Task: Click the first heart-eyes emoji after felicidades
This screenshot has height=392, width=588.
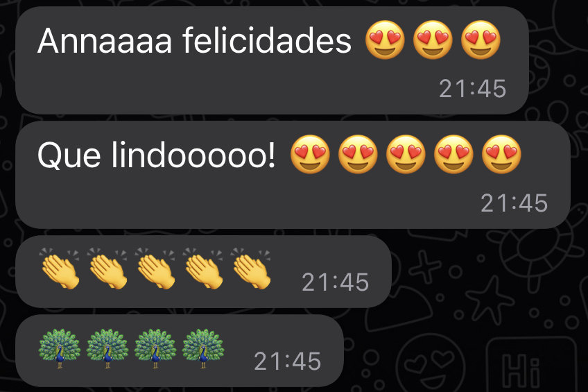Action: coord(385,40)
